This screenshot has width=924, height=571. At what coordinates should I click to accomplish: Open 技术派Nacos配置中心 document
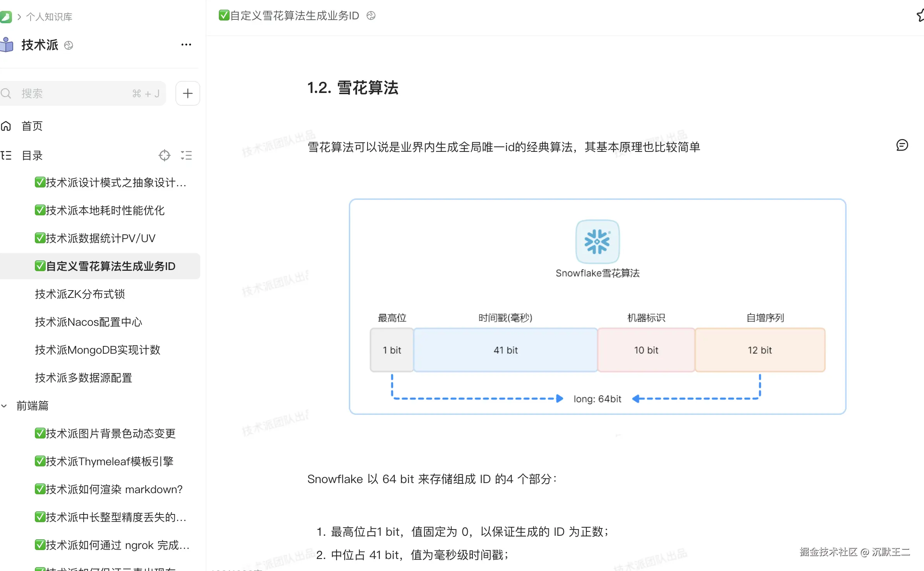click(88, 322)
